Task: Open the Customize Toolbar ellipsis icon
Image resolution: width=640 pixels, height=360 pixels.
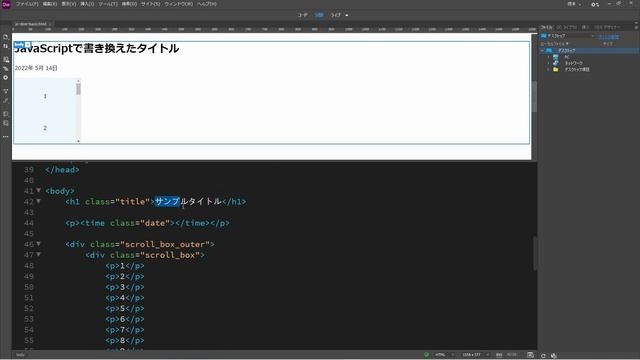Action: [6, 137]
